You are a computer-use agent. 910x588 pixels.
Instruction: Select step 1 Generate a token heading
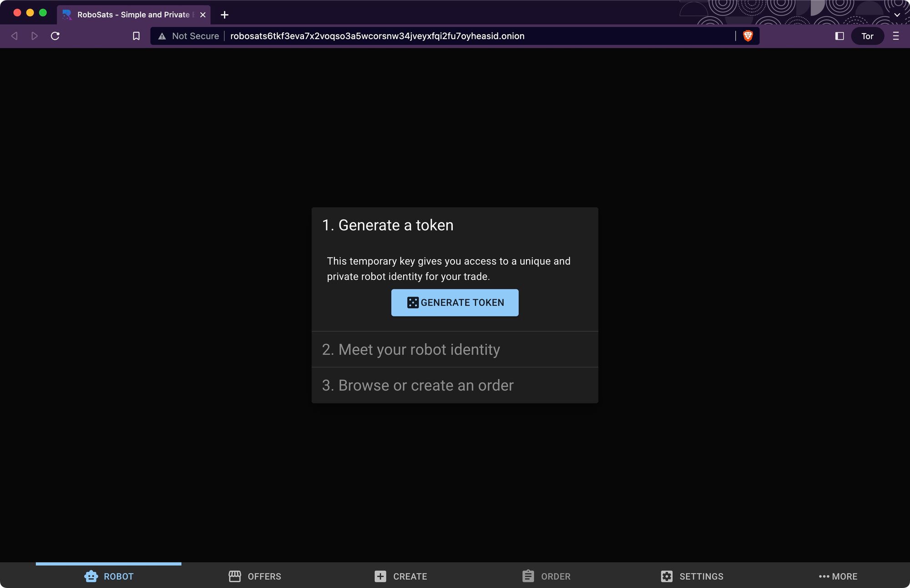388,225
